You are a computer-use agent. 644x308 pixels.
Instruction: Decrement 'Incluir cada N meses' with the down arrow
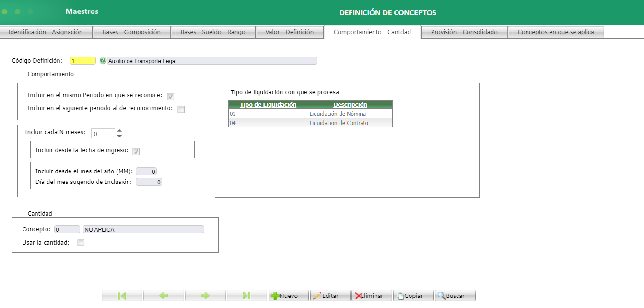pos(119,136)
